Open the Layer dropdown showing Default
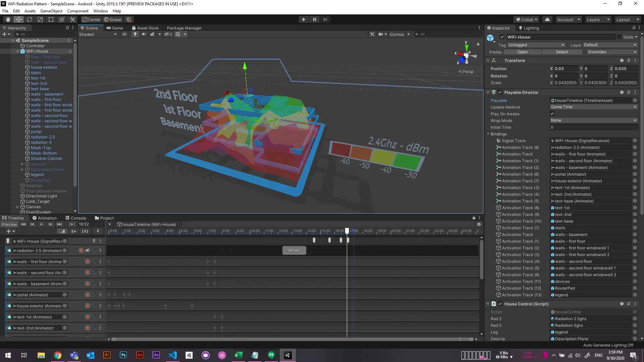Image resolution: width=644 pixels, height=362 pixels. (610, 45)
